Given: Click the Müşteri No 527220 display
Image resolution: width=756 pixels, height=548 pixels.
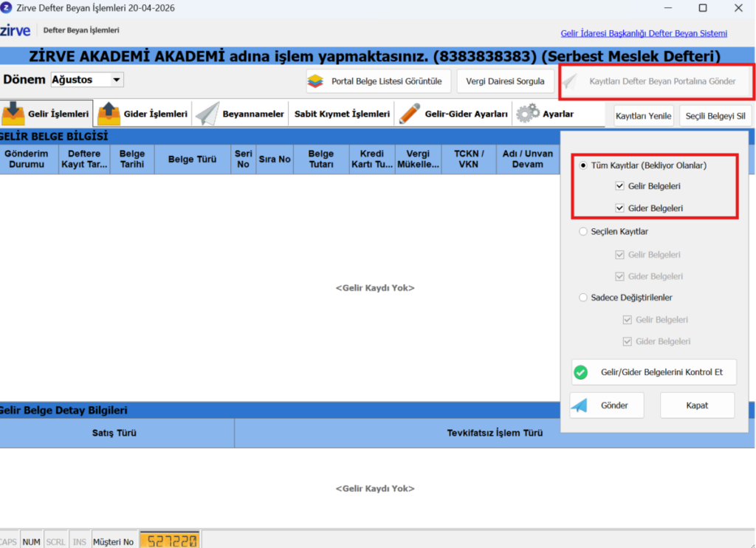Looking at the screenshot, I should point(170,541).
